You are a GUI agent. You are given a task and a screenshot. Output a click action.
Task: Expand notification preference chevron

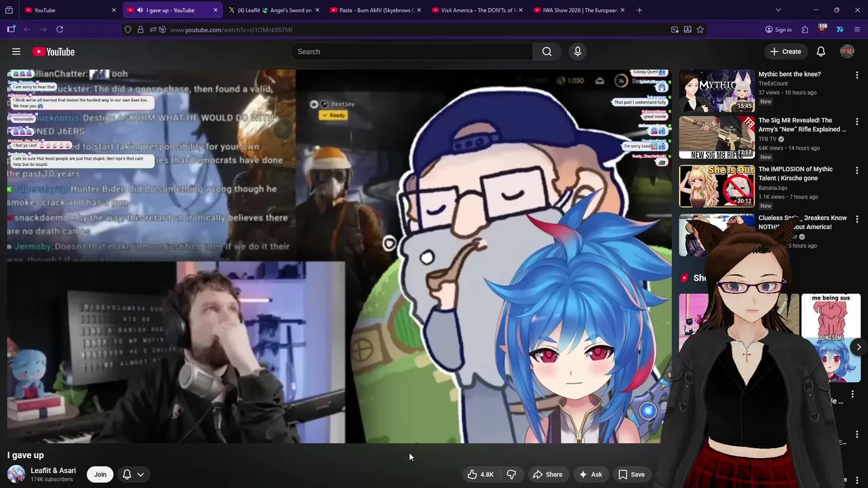tap(140, 474)
